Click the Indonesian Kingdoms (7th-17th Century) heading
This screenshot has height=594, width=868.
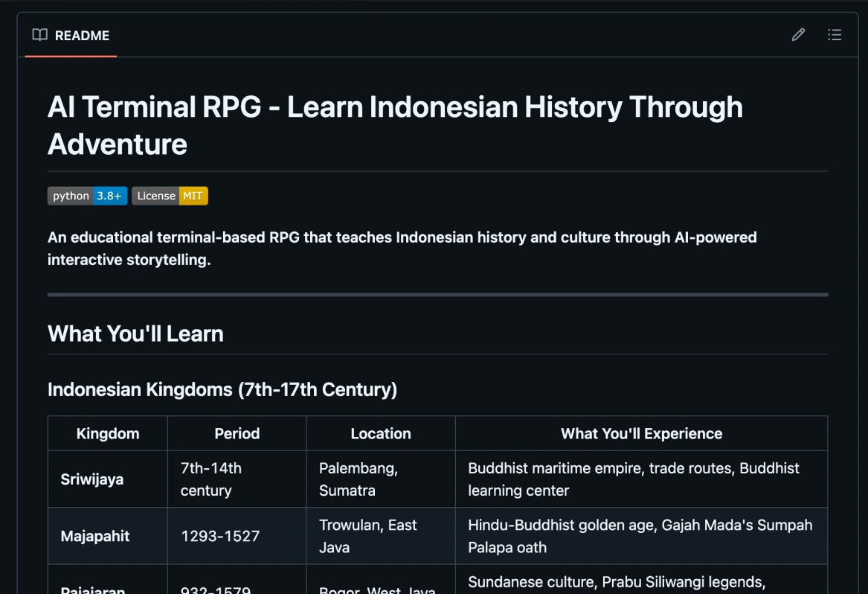click(x=222, y=389)
